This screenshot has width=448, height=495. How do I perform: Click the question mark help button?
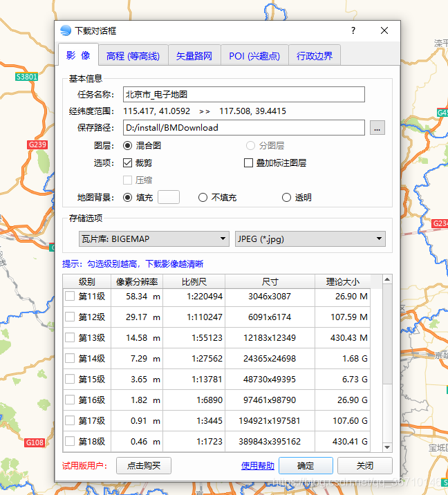[353, 30]
